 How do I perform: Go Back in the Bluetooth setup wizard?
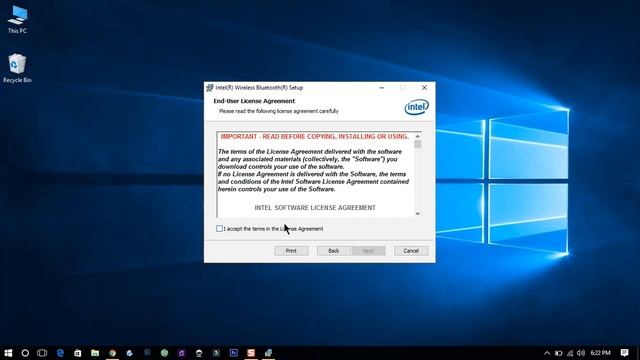(333, 251)
